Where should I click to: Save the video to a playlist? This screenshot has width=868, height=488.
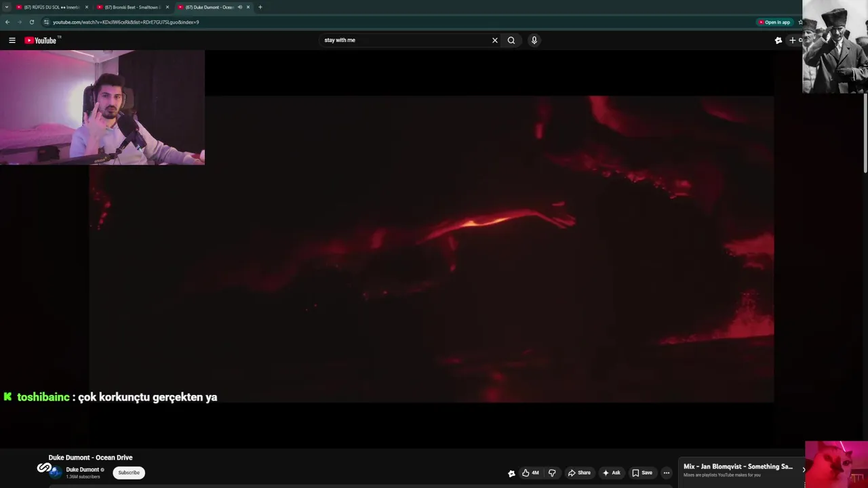[x=642, y=472]
